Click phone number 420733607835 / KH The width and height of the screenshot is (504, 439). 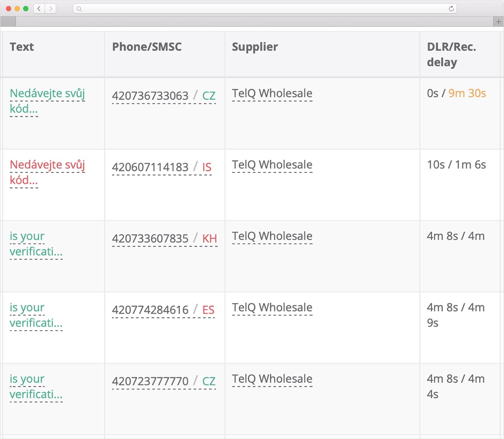tap(165, 239)
